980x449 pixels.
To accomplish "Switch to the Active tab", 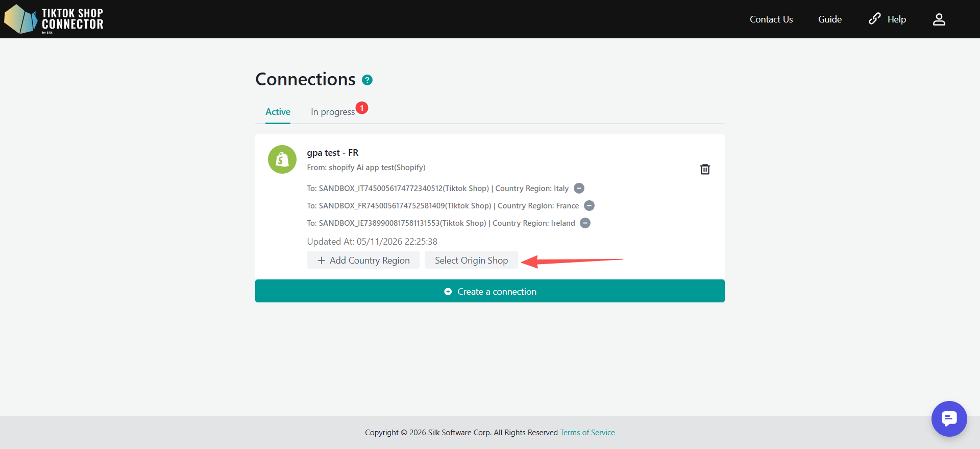I will (278, 112).
